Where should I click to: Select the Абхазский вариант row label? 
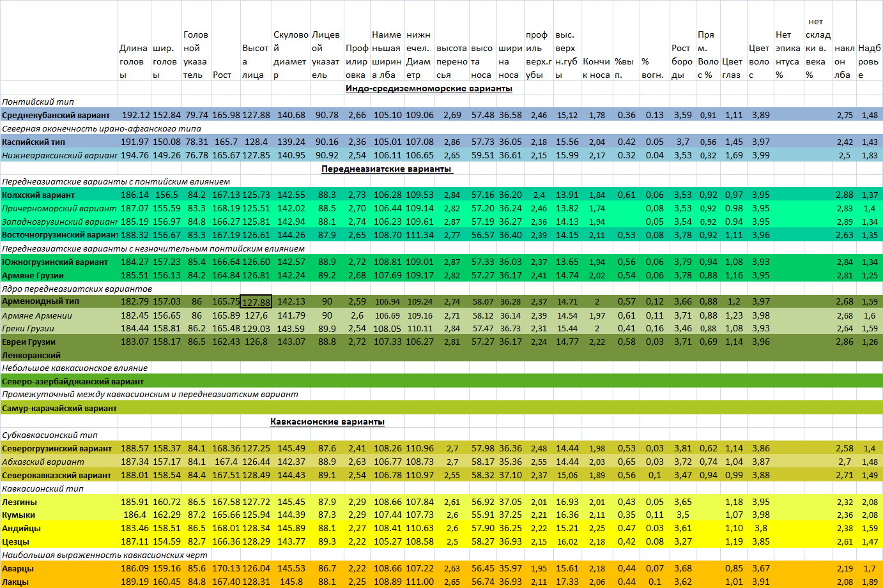43,462
